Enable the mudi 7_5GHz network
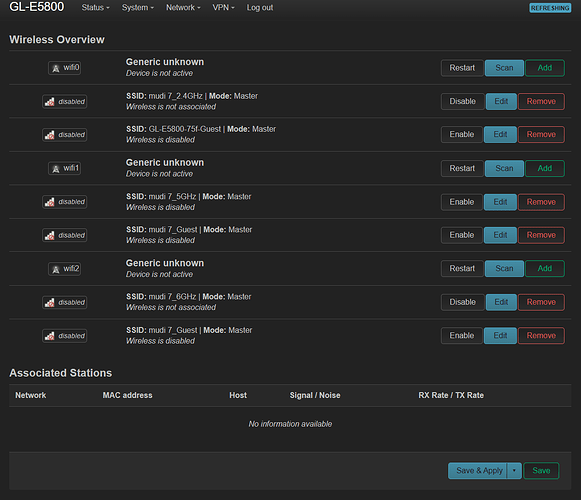The image size is (581, 500). [x=462, y=202]
